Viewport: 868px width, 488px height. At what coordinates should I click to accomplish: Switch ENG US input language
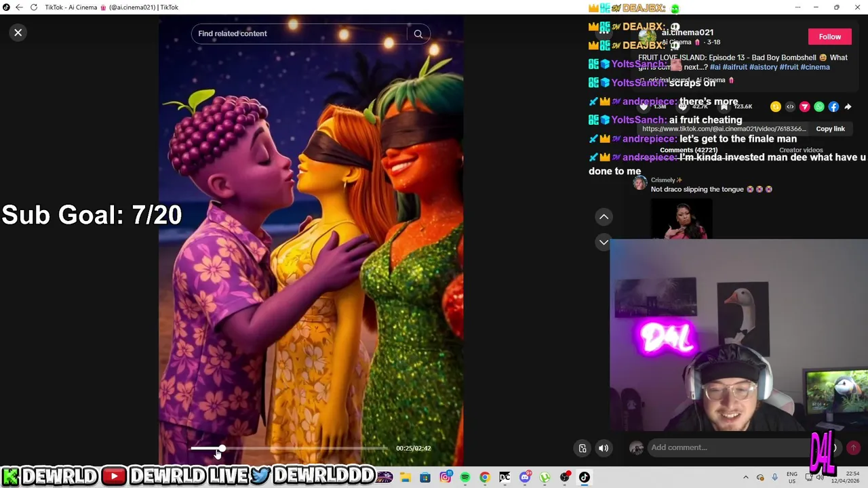792,477
